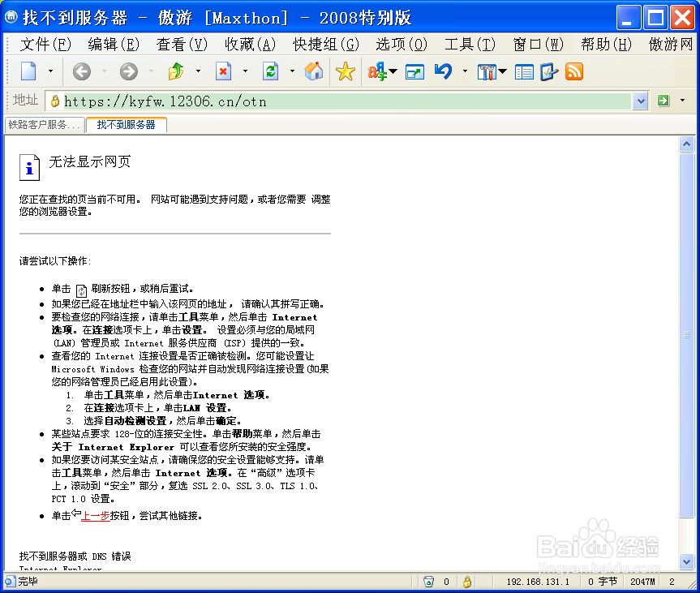
Task: Switch to the 铁路客户服务 tab
Action: pyautogui.click(x=45, y=125)
